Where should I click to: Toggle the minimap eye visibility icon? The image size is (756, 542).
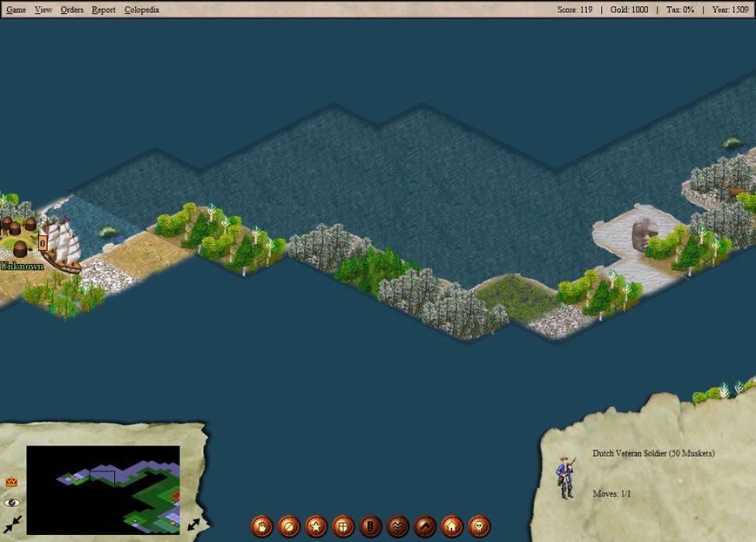(12, 503)
